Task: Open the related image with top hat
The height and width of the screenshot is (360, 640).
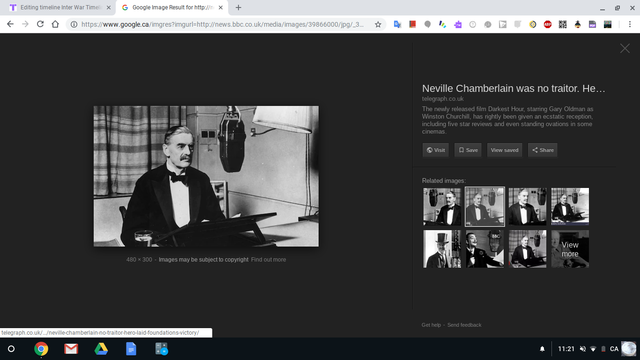Action: [442, 249]
